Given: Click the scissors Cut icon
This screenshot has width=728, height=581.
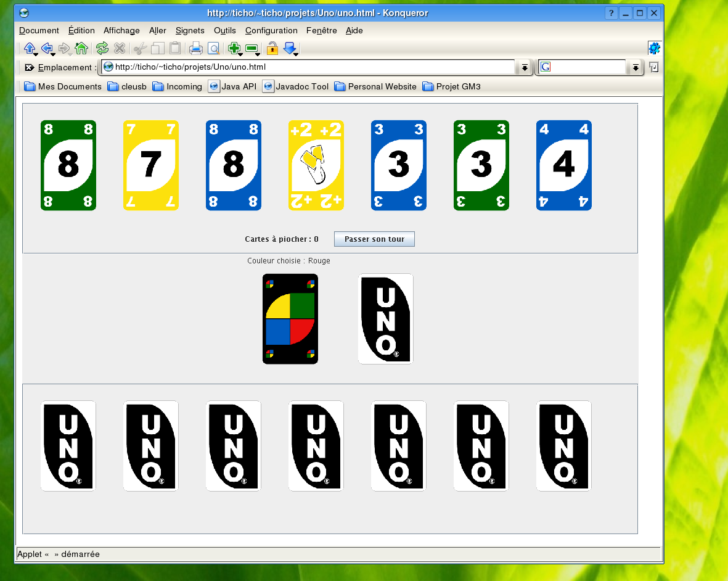Looking at the screenshot, I should [140, 48].
